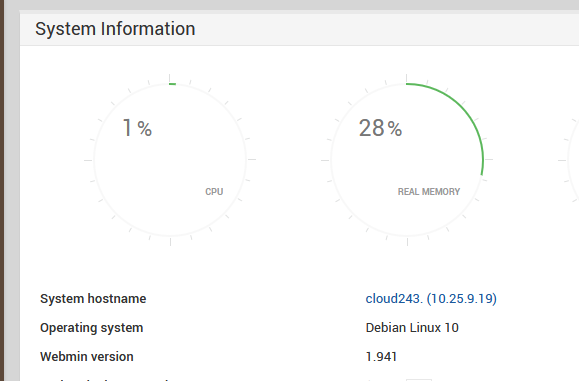Click the CPU usage gauge
The height and width of the screenshot is (381, 579).
point(170,160)
